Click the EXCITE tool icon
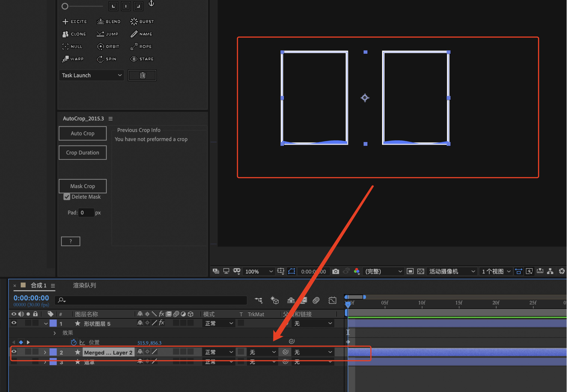This screenshot has height=392, width=567. click(66, 21)
